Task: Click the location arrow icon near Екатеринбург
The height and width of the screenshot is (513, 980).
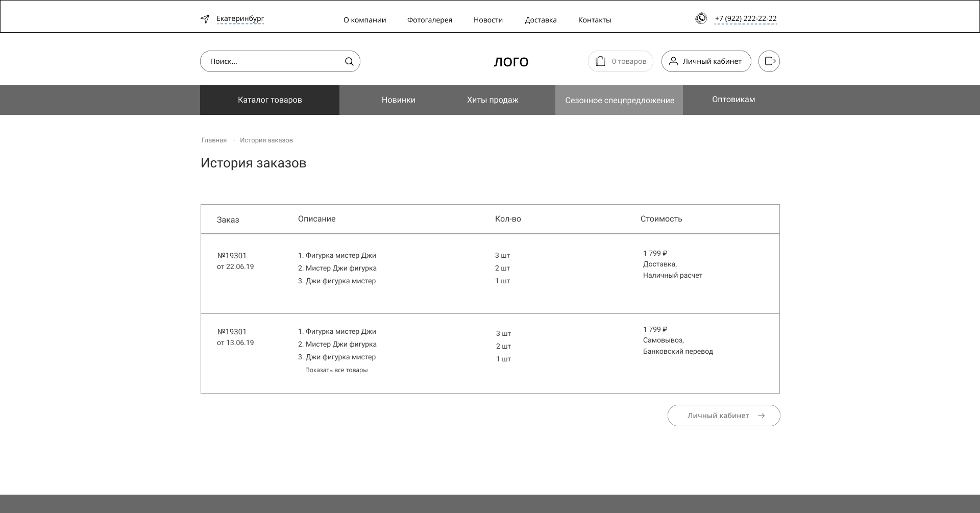Action: coord(205,19)
